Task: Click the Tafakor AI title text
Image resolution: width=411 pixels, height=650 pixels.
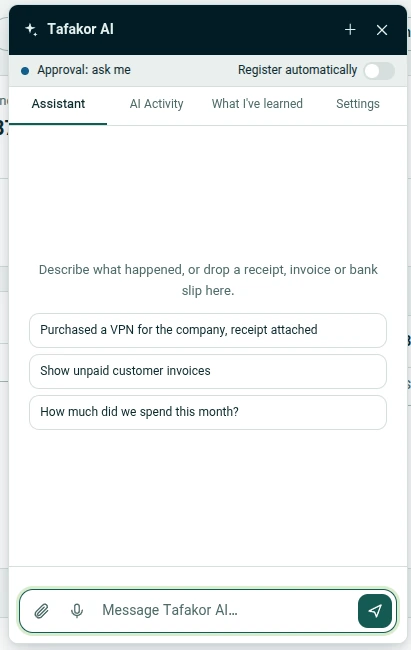Action: 80,29
